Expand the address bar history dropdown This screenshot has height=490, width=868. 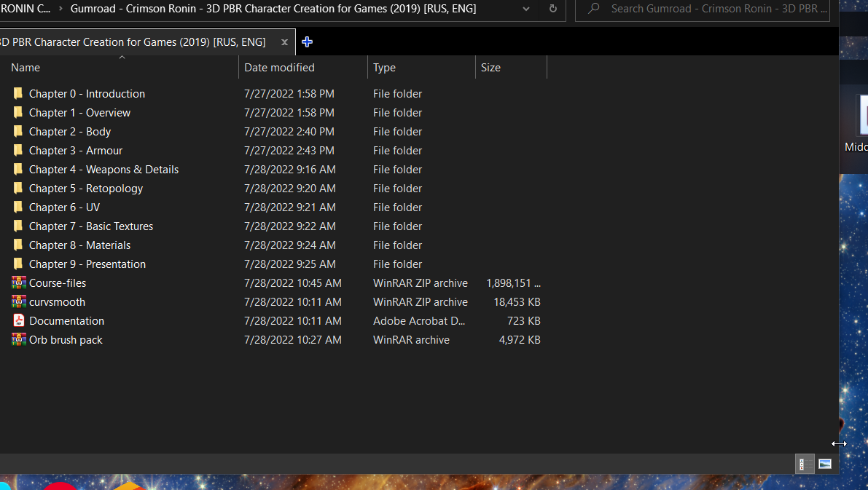pyautogui.click(x=526, y=9)
